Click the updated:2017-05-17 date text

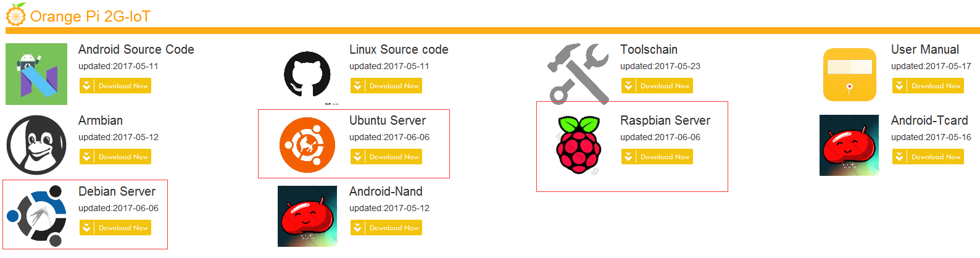tap(931, 66)
